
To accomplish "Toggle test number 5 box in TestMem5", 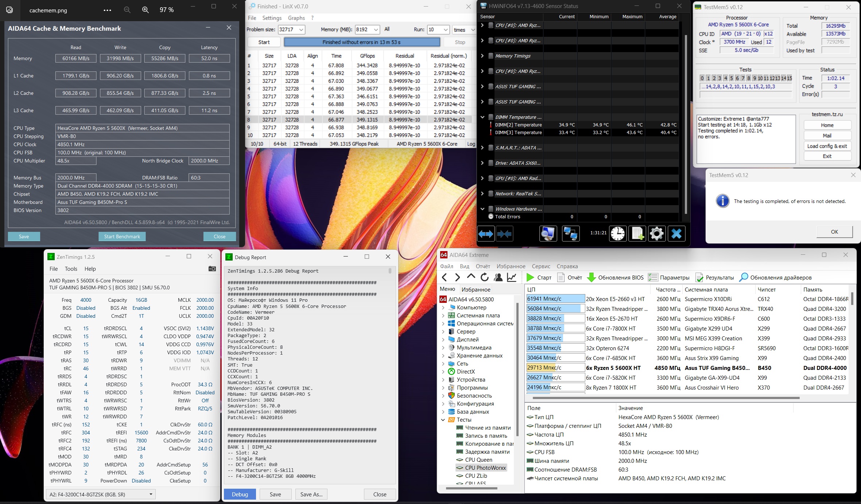I will pos(731,78).
